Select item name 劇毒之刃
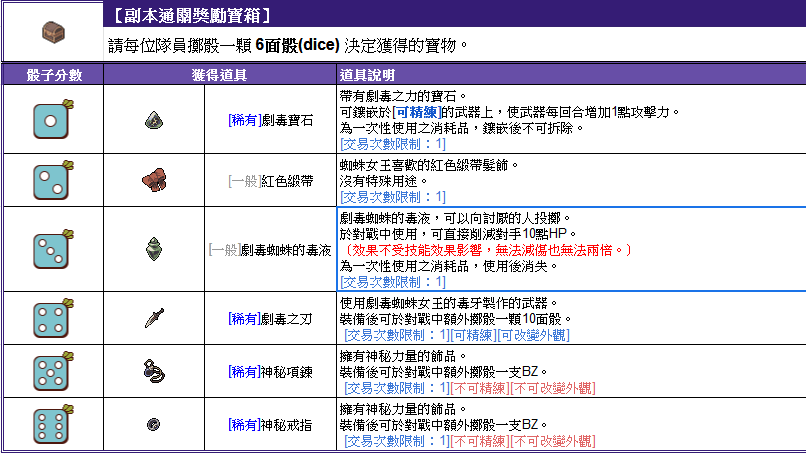This screenshot has height=453, width=806. pyautogui.click(x=287, y=319)
